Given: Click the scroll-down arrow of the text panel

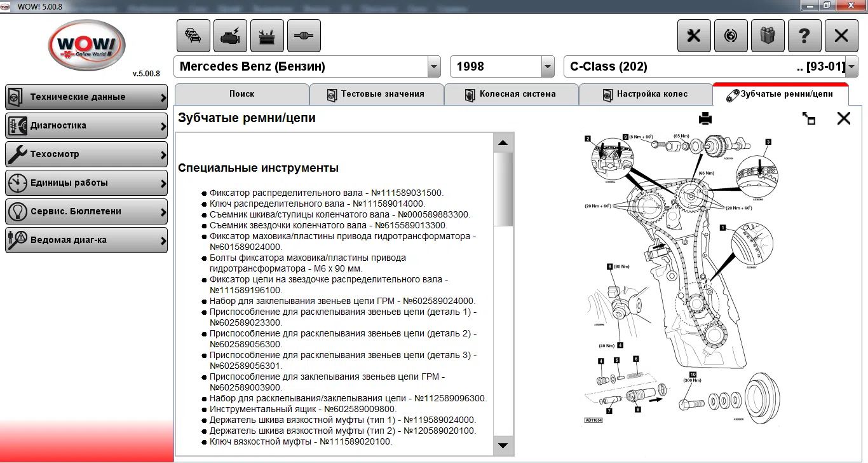Looking at the screenshot, I should tap(503, 445).
